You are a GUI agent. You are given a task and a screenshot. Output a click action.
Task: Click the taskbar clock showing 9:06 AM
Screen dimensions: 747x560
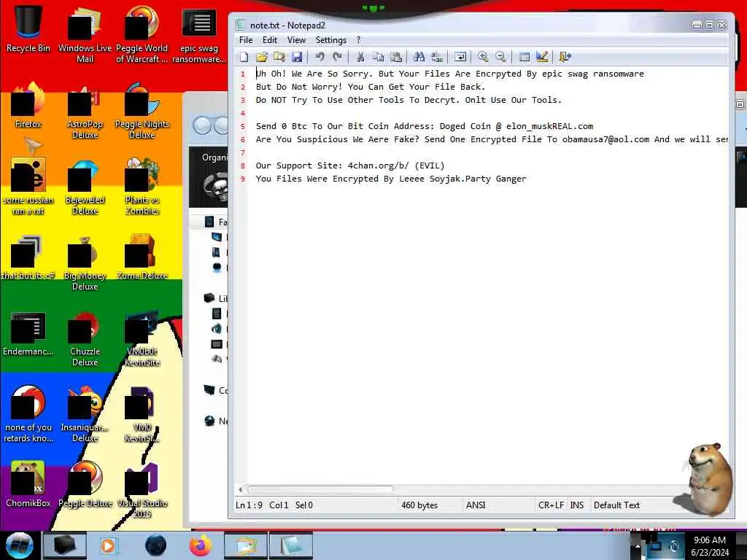[710, 546]
